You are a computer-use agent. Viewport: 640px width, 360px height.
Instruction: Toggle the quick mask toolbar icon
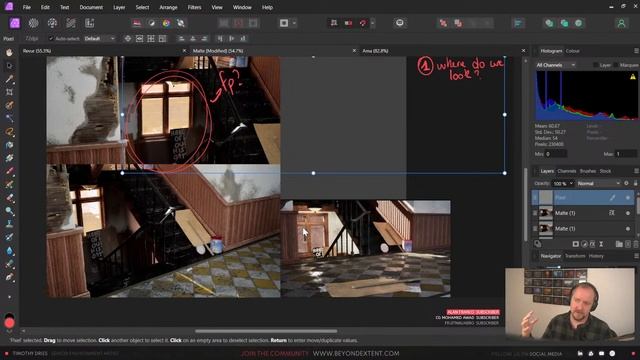click(284, 23)
